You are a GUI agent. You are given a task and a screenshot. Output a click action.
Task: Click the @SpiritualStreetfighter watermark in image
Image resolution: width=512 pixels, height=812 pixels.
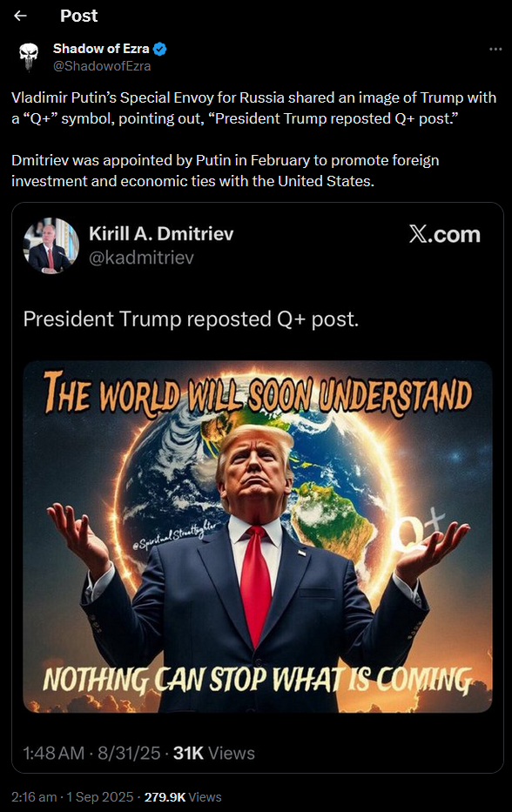(174, 534)
